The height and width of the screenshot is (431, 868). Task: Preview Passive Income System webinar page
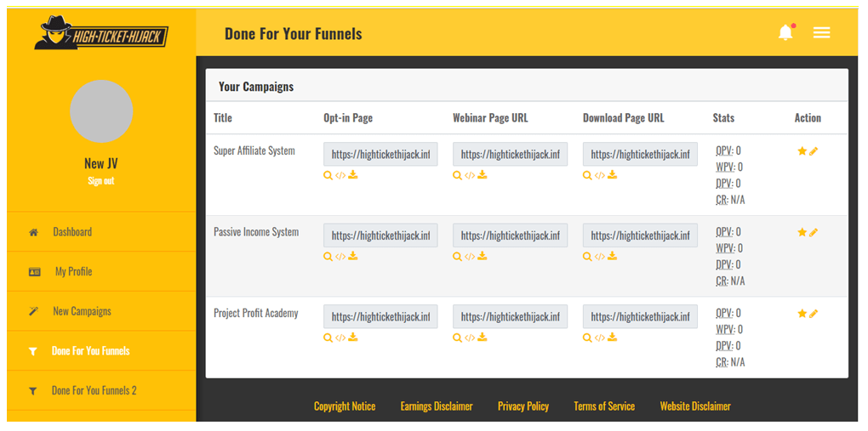457,257
